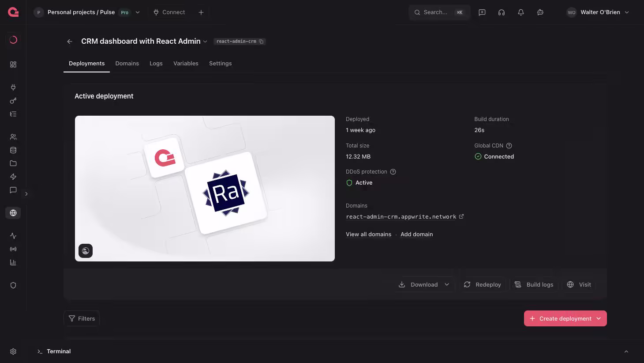Open the Databases cylinder icon in sidebar
This screenshot has width=644, height=363.
click(x=13, y=150)
